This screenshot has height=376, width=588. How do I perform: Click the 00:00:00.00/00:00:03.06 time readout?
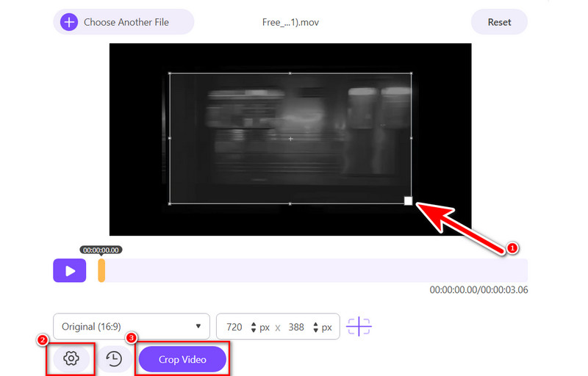click(x=479, y=290)
